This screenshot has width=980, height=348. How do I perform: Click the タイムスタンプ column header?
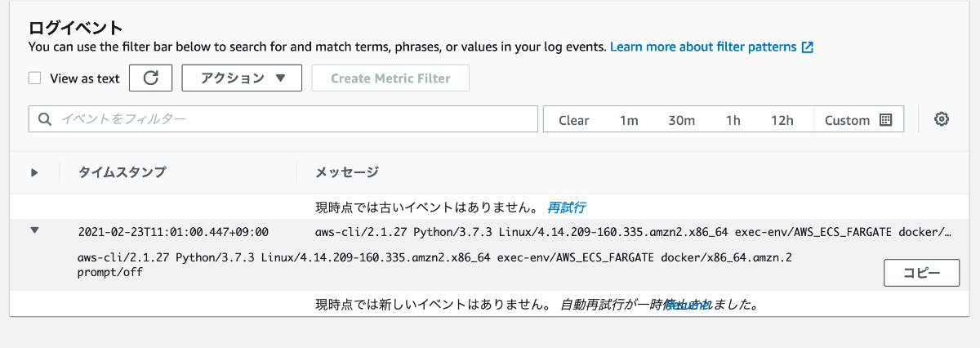tap(122, 172)
